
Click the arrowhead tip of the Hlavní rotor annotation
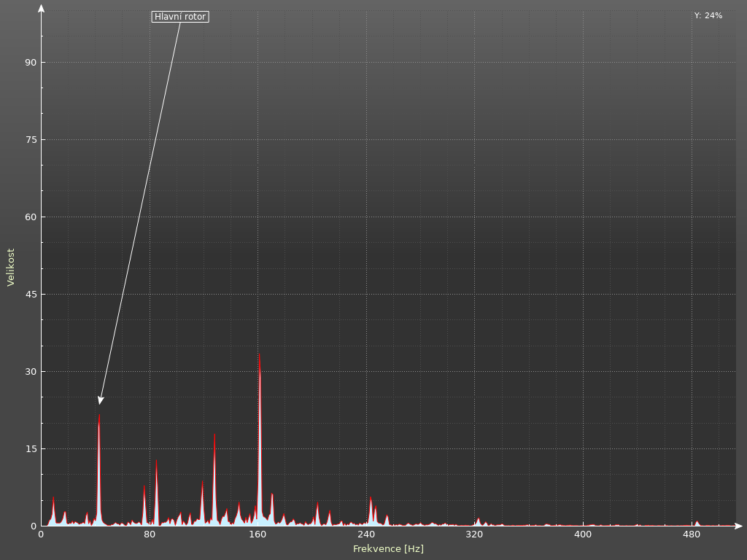(100, 403)
